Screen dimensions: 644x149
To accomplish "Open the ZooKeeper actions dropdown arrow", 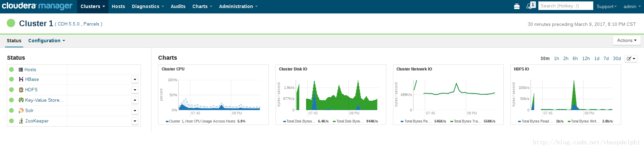I will click(x=135, y=121).
